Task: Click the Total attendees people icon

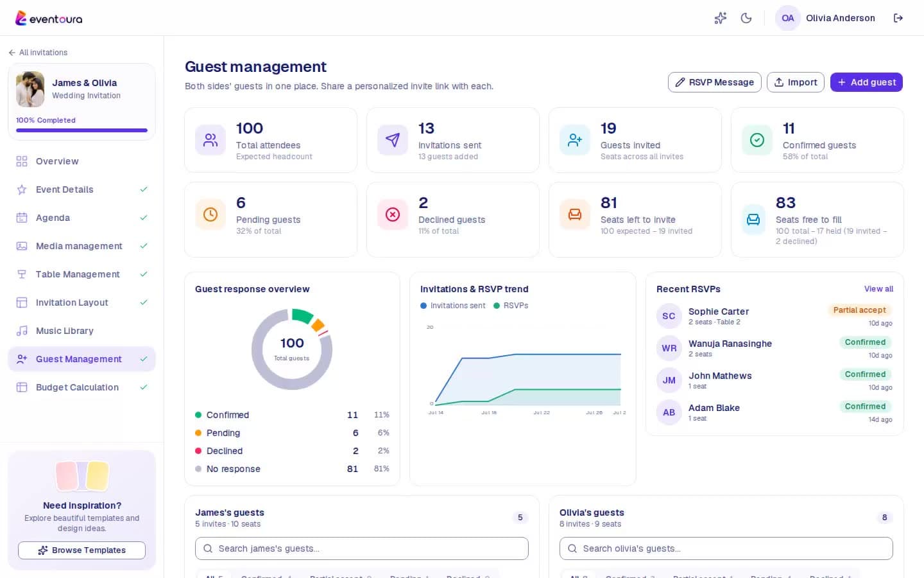Action: pyautogui.click(x=210, y=140)
